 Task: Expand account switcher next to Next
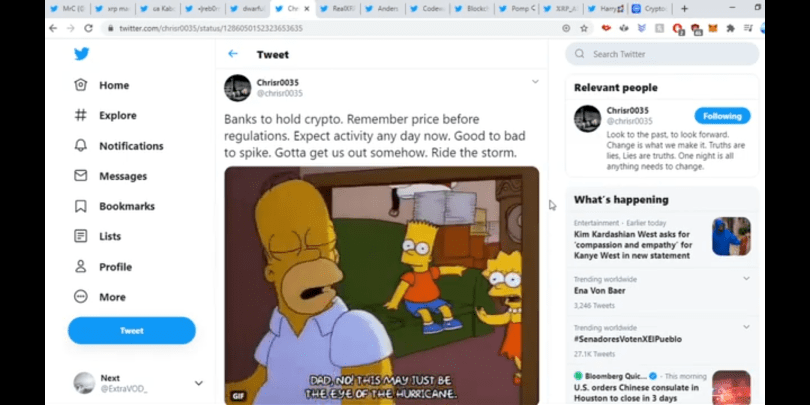click(198, 383)
